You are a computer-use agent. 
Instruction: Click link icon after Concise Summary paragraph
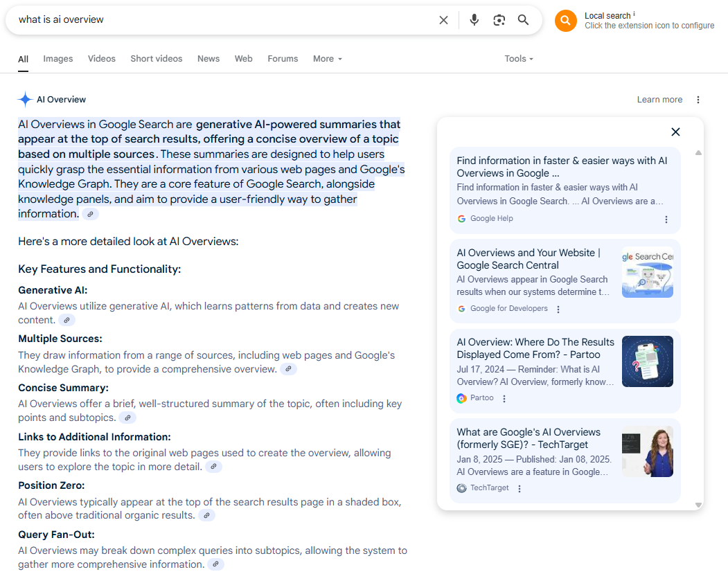(127, 418)
